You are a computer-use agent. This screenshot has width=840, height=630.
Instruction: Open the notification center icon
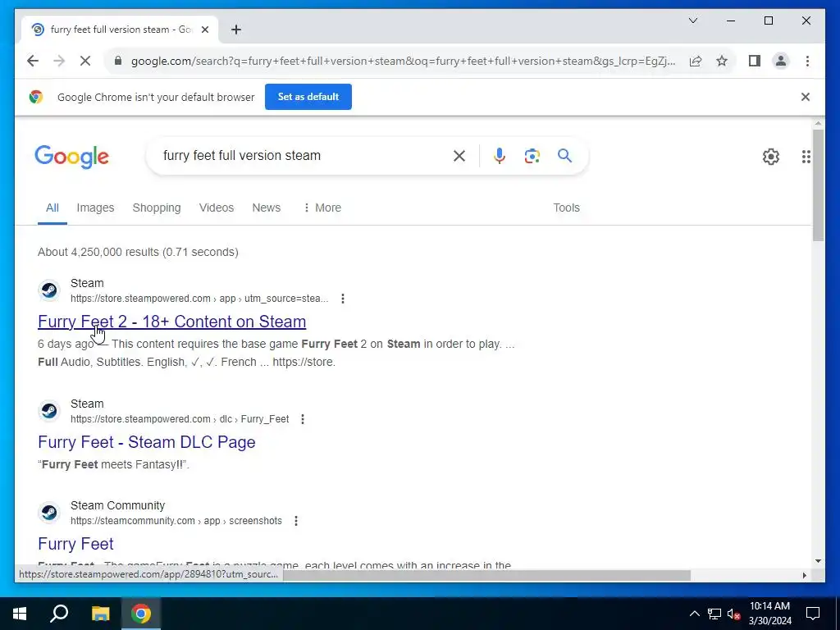[813, 614]
